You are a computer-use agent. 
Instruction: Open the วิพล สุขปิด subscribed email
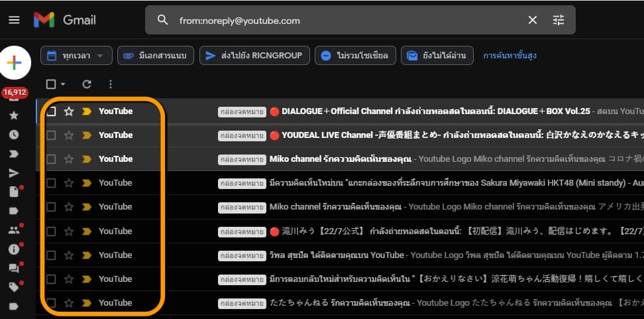tap(398, 255)
